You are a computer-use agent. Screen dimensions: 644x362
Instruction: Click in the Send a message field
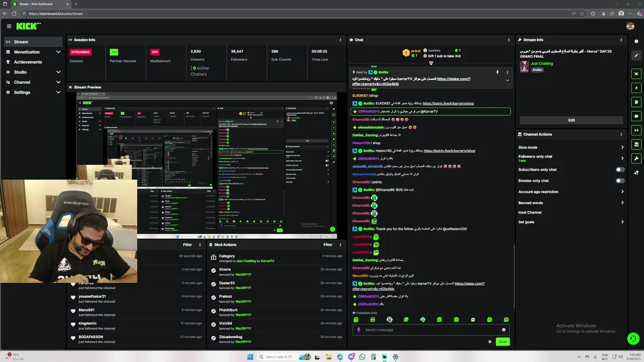coord(431,330)
